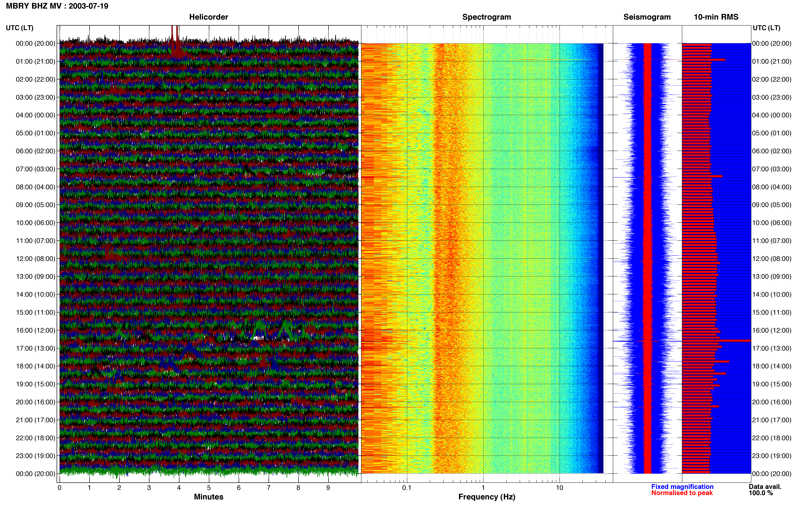The width and height of the screenshot is (812, 508).
Task: Click the Minutes axis title
Action: click(209, 497)
